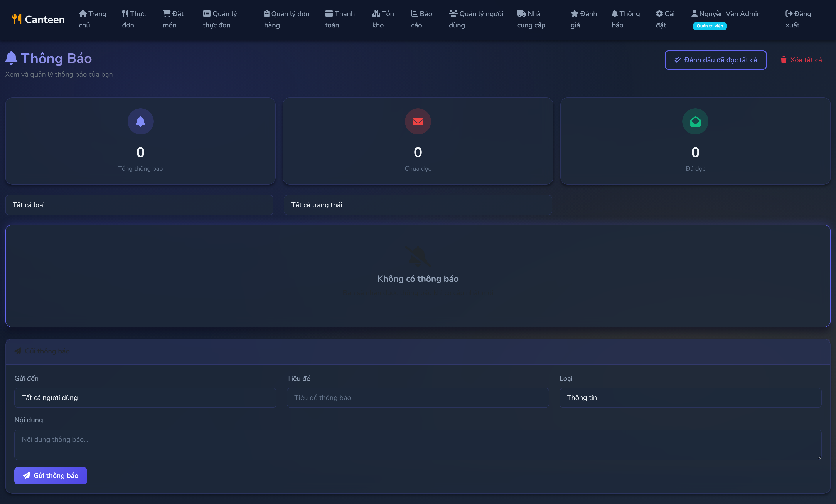The height and width of the screenshot is (504, 836).
Task: Open the Gửi đến recipient dropdown
Action: click(x=145, y=398)
